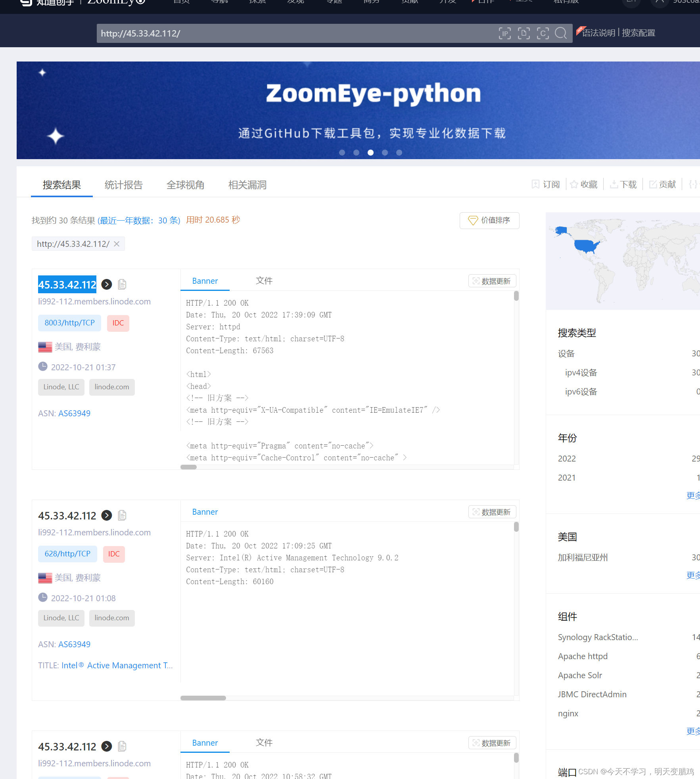Click the 订阅 subscribe bookmark icon
The width and height of the screenshot is (700, 779).
point(535,184)
